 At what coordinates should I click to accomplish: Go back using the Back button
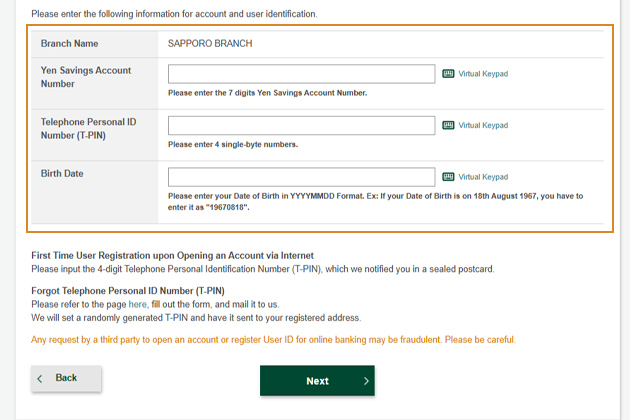pyautogui.click(x=68, y=378)
